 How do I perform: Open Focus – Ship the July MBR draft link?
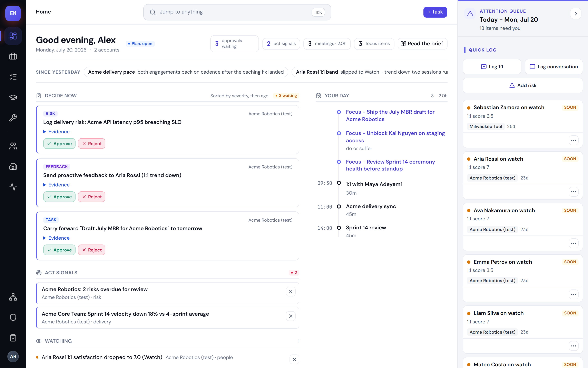[390, 116]
